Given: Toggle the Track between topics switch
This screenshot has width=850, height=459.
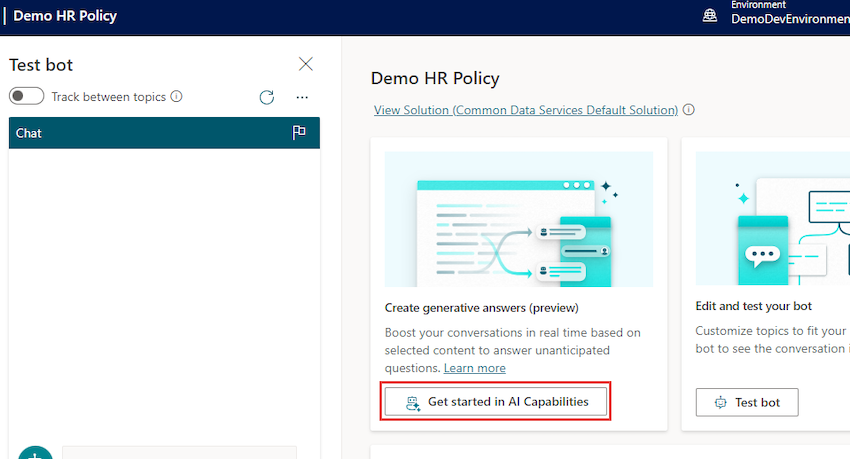Looking at the screenshot, I should [x=27, y=96].
